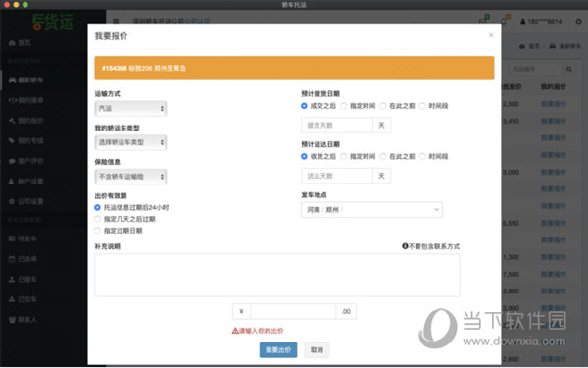Click 我要报价 link in the 1,300 row

coord(554,257)
